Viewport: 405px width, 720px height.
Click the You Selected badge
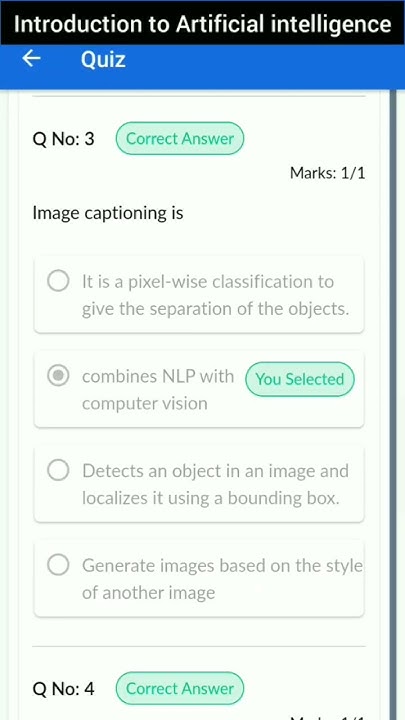tap(300, 379)
